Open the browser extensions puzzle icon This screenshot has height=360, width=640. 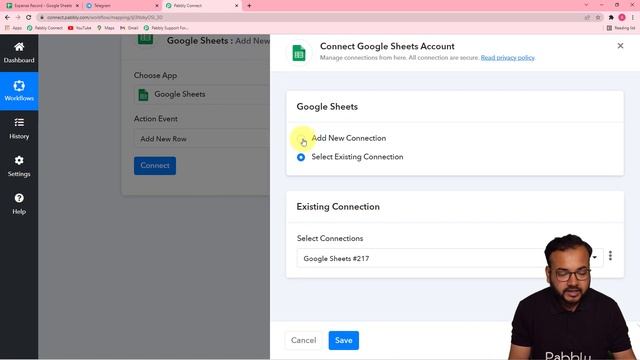point(611,17)
